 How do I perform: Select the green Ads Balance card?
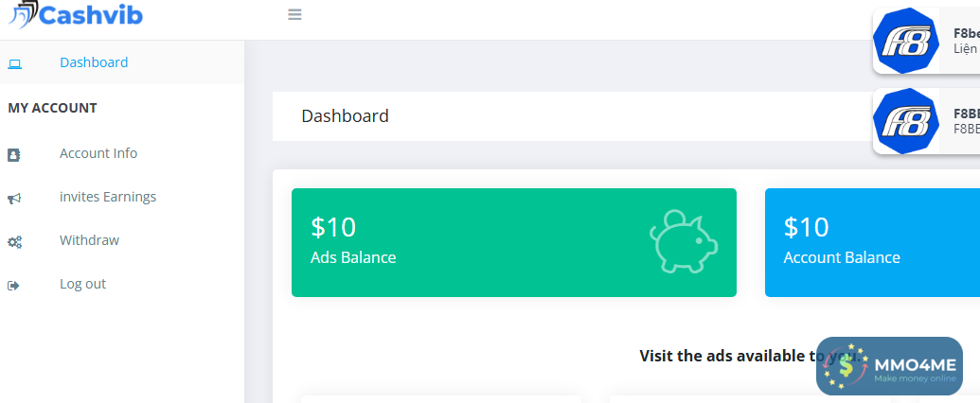point(473,242)
